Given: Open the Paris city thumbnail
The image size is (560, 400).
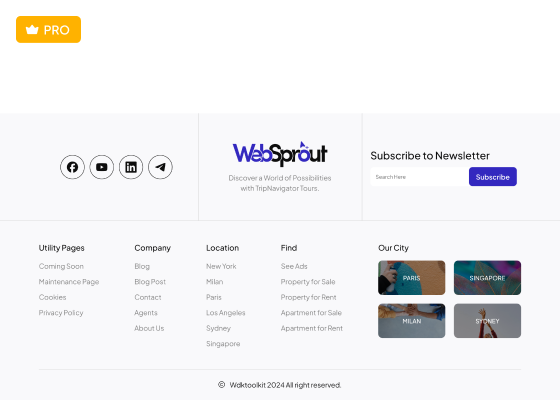Looking at the screenshot, I should [x=412, y=278].
